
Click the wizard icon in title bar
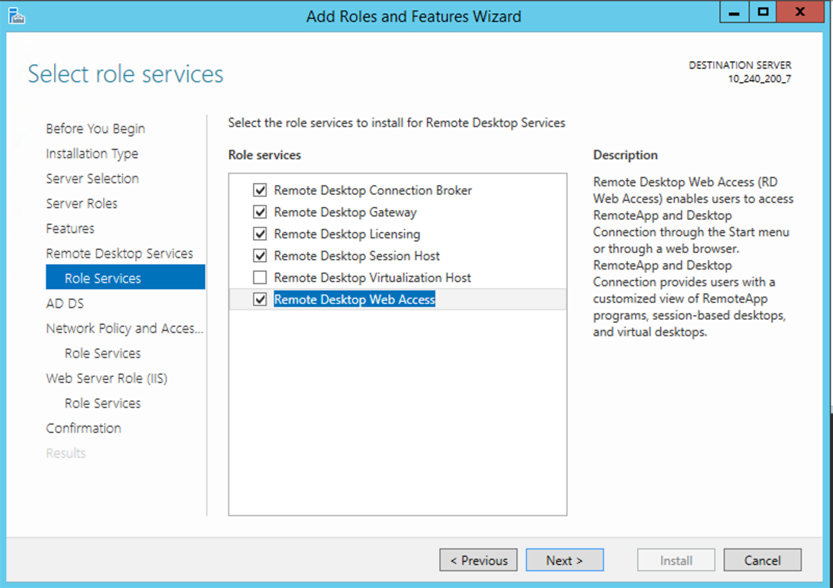tap(17, 16)
